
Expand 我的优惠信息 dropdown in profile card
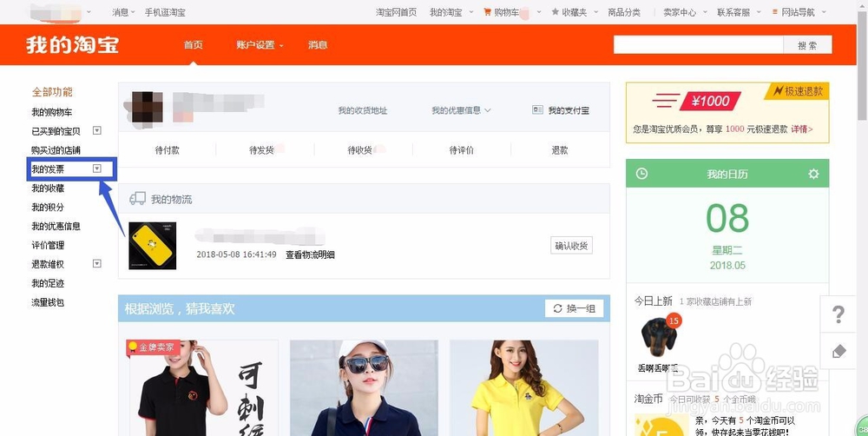click(x=461, y=110)
